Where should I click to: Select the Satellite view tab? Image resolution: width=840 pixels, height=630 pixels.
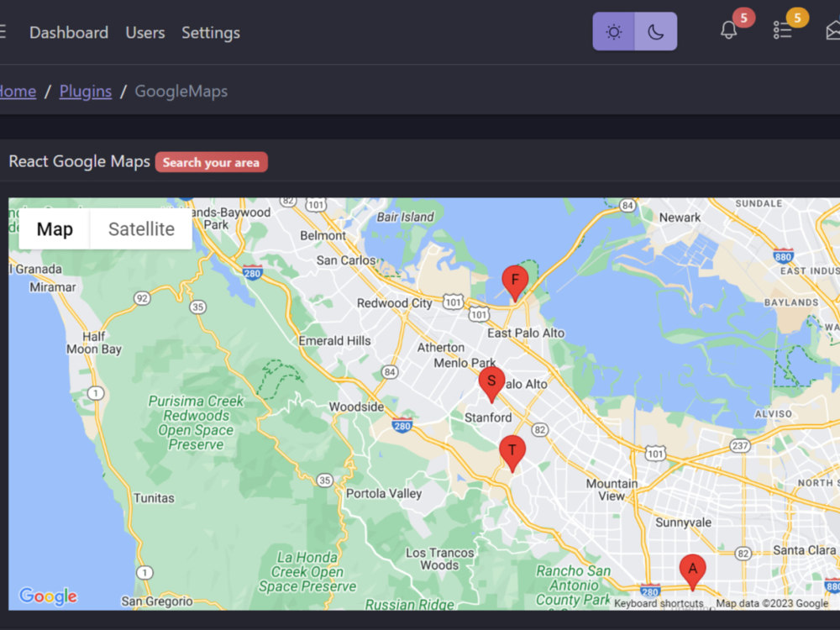(141, 229)
